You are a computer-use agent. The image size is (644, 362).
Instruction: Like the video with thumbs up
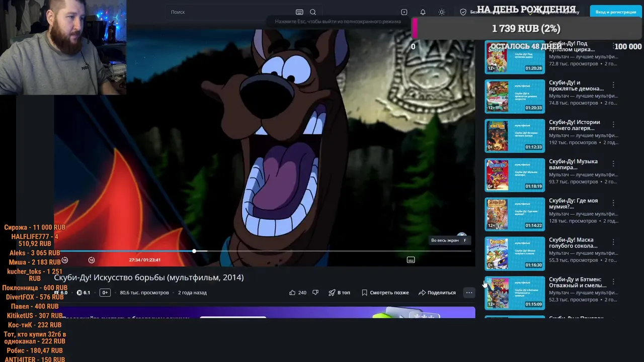coord(292,293)
